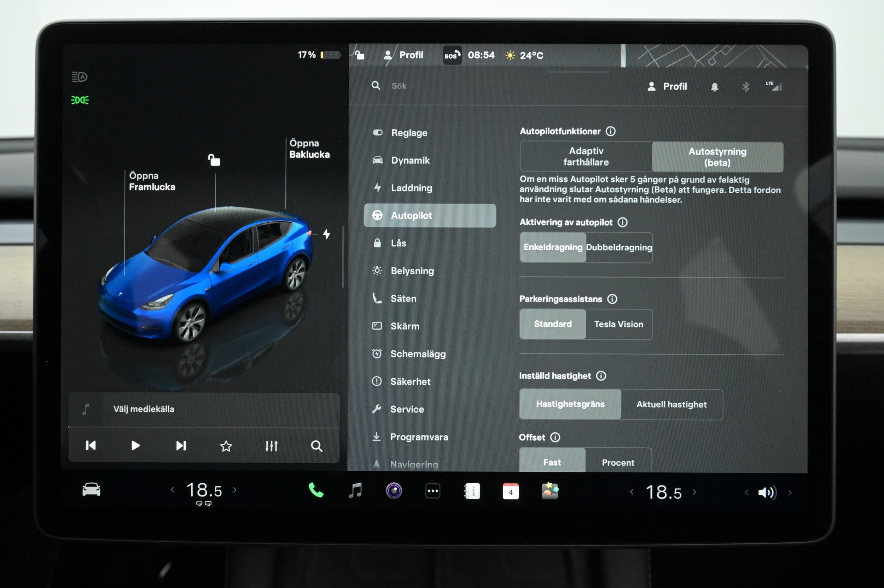Show info for Parkeringsassistans
The width and height of the screenshot is (884, 588).
612,299
